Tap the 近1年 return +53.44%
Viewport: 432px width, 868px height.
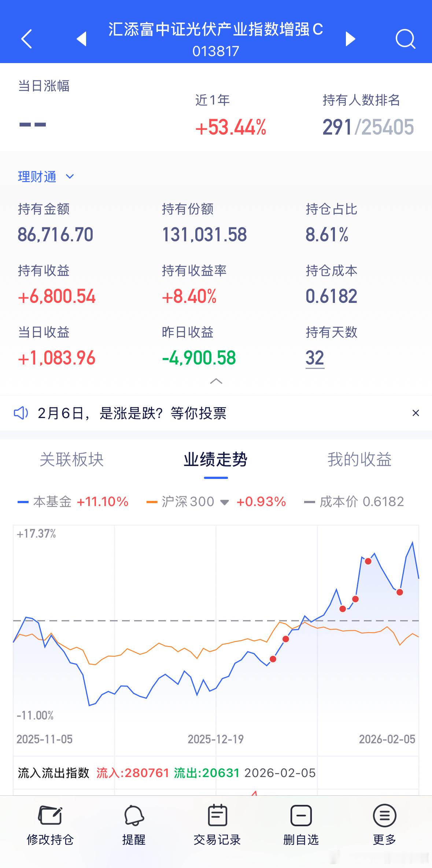[x=231, y=128]
